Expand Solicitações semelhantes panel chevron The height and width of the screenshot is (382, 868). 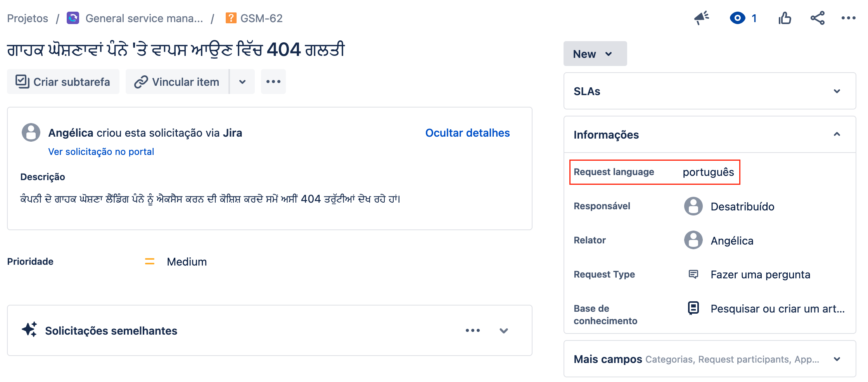coord(503,330)
